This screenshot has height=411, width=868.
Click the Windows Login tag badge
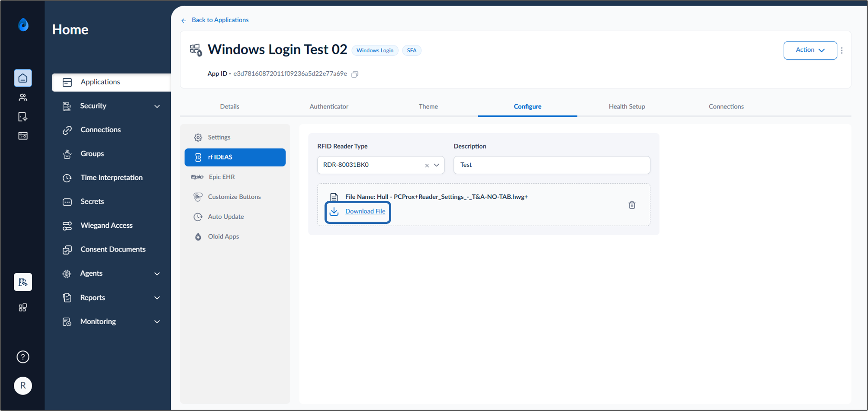(375, 51)
